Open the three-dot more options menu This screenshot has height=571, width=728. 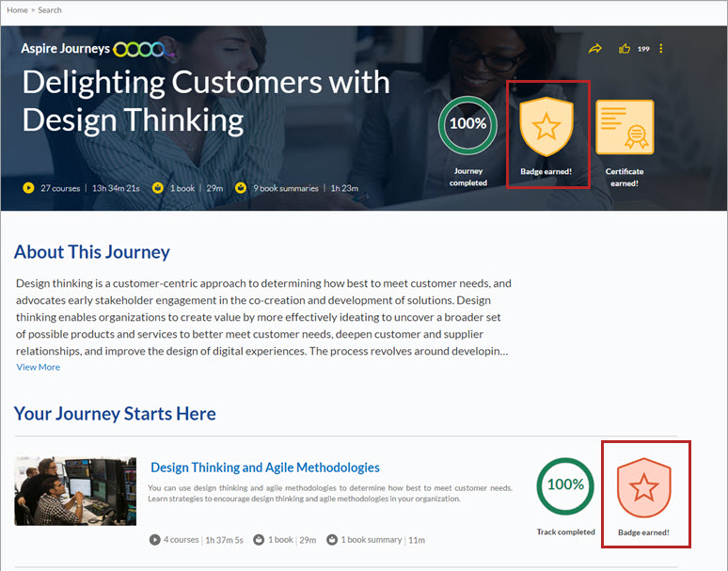click(x=661, y=49)
